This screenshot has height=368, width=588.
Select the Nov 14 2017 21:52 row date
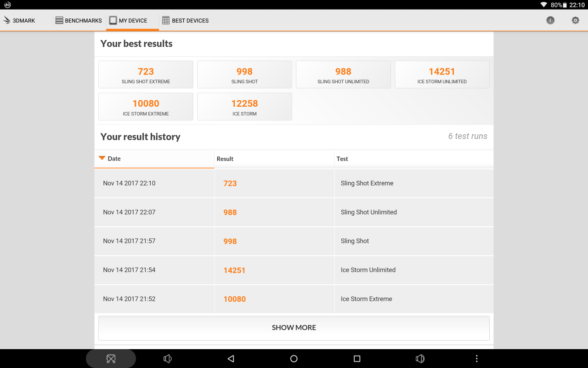click(129, 299)
